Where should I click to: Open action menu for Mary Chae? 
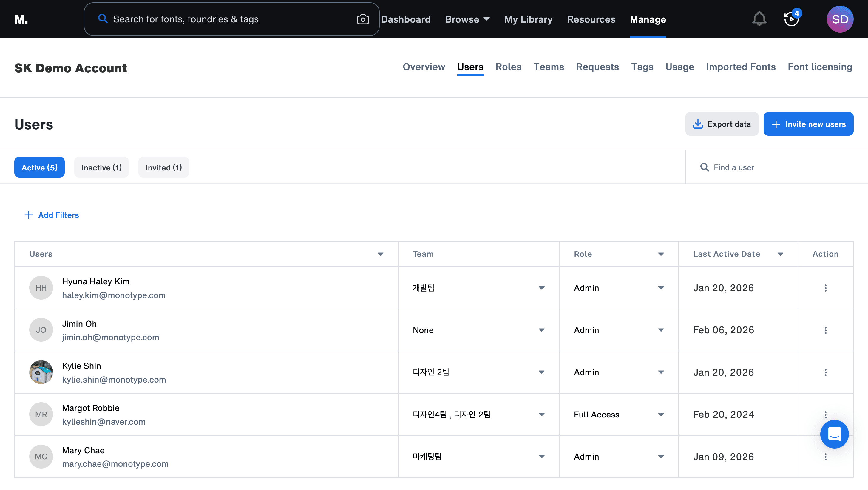tap(825, 457)
